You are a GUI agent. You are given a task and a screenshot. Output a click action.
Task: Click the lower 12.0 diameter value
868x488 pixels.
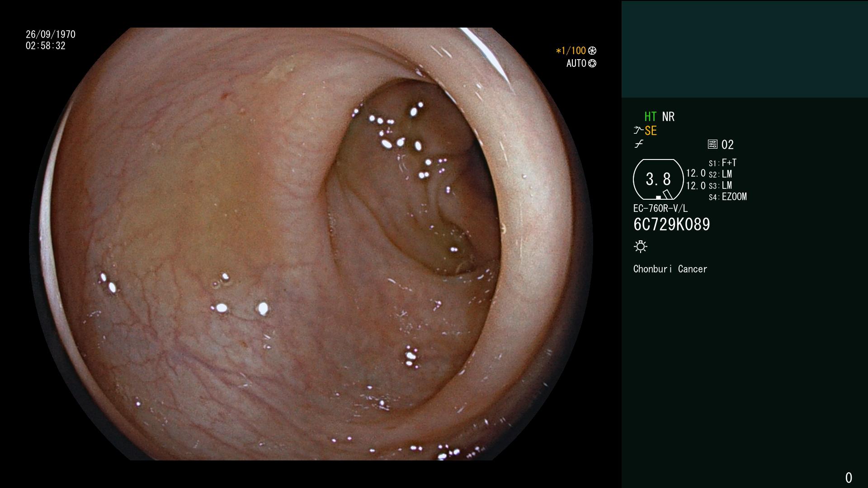[x=696, y=186]
